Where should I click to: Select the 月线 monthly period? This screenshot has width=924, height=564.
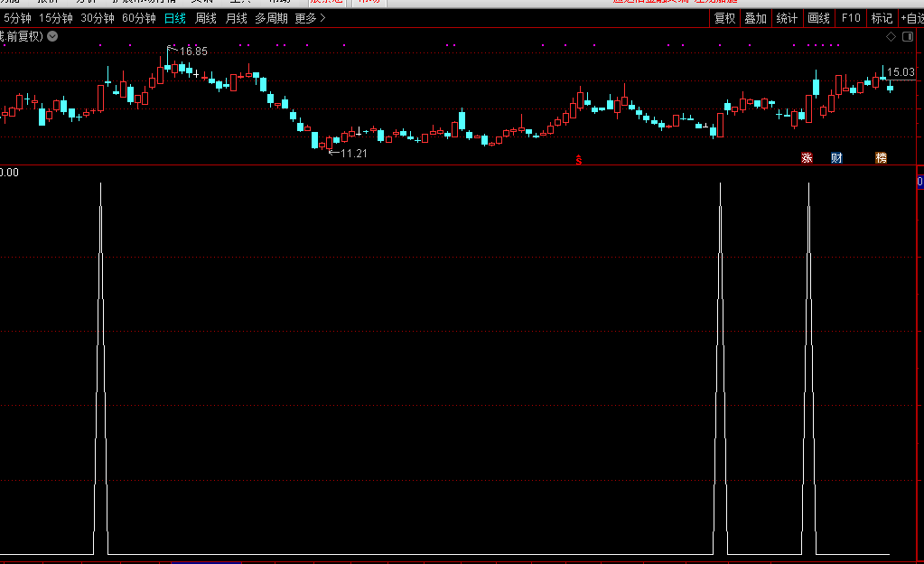click(236, 18)
